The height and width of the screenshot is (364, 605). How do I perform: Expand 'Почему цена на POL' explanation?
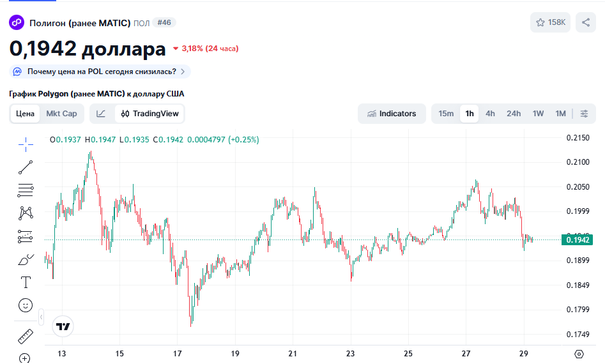pos(100,72)
